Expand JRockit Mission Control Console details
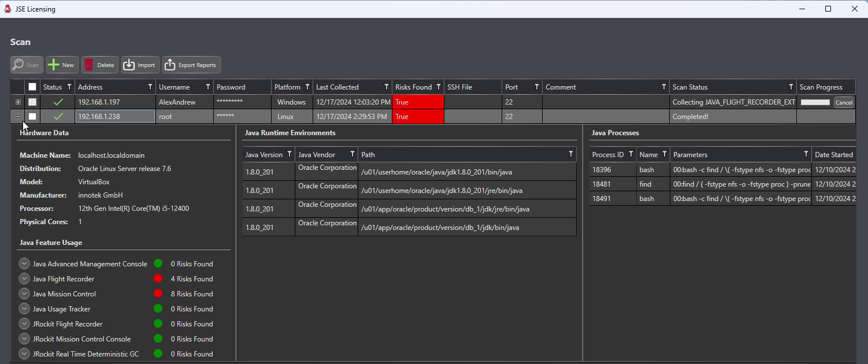This screenshot has height=364, width=868. click(x=24, y=339)
